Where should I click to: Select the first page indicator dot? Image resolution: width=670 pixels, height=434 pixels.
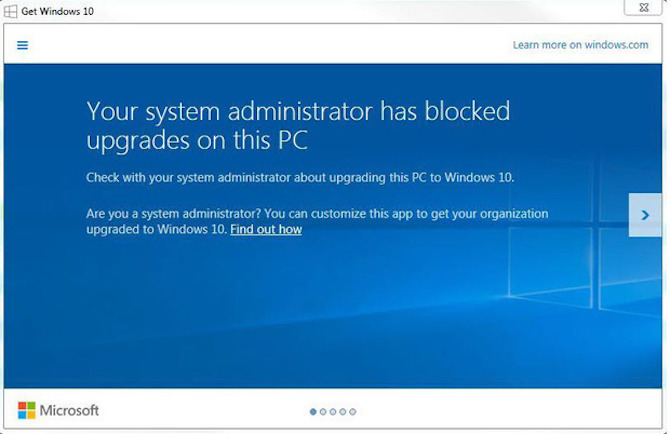tap(313, 412)
